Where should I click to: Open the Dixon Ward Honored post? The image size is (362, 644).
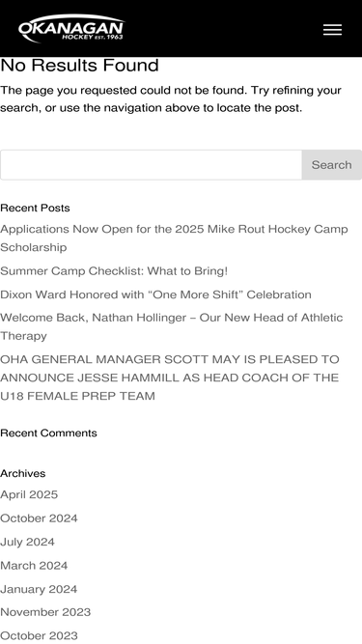pyautogui.click(x=155, y=294)
